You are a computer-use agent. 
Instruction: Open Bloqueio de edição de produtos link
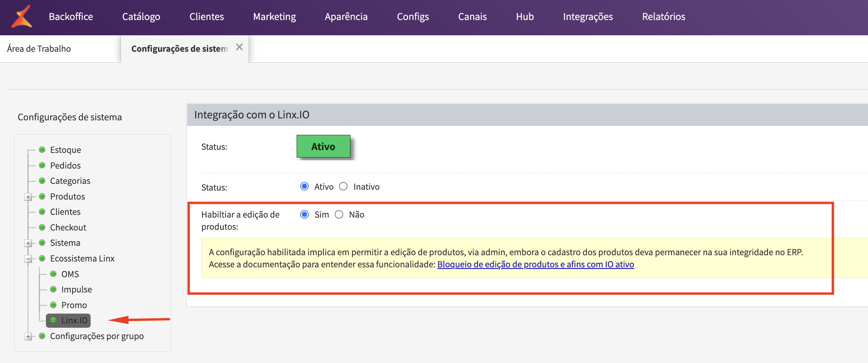[x=536, y=264]
